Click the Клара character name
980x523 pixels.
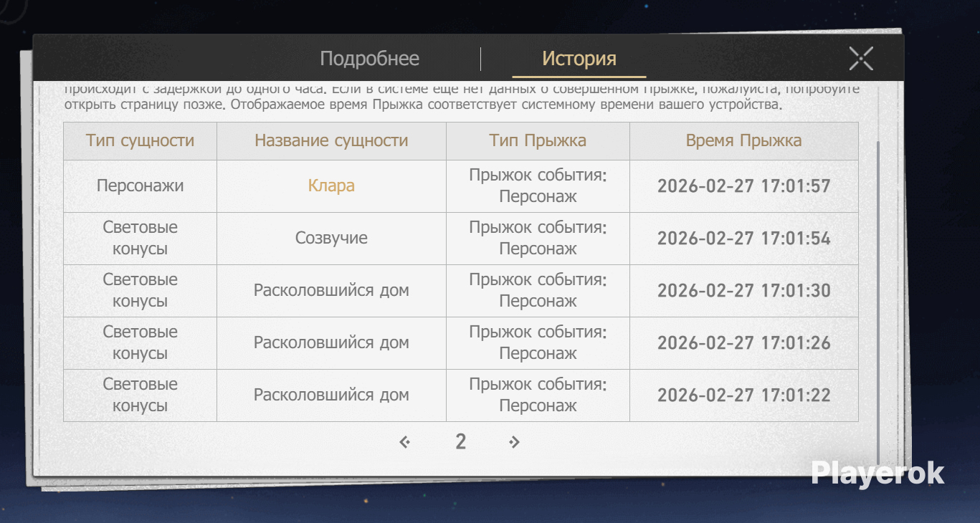click(331, 186)
